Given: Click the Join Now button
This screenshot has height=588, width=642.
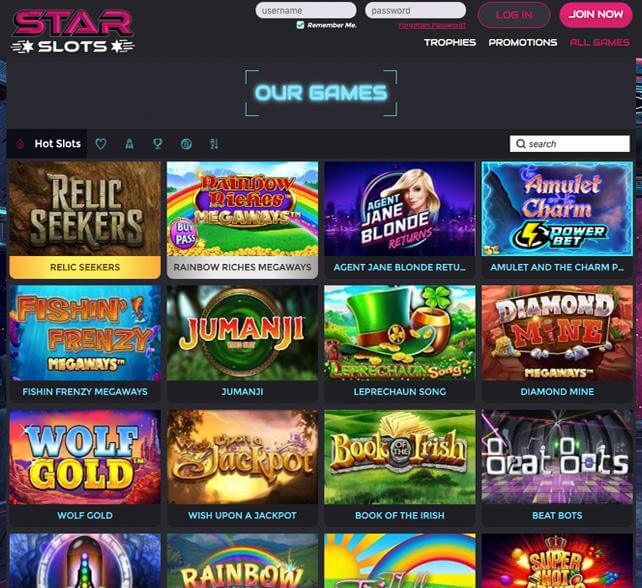Looking at the screenshot, I should tap(596, 15).
